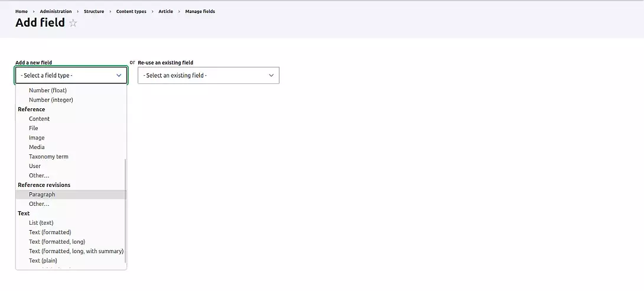Screen dimensions: 644x291
Task: Select List (text) option
Action: pos(41,223)
